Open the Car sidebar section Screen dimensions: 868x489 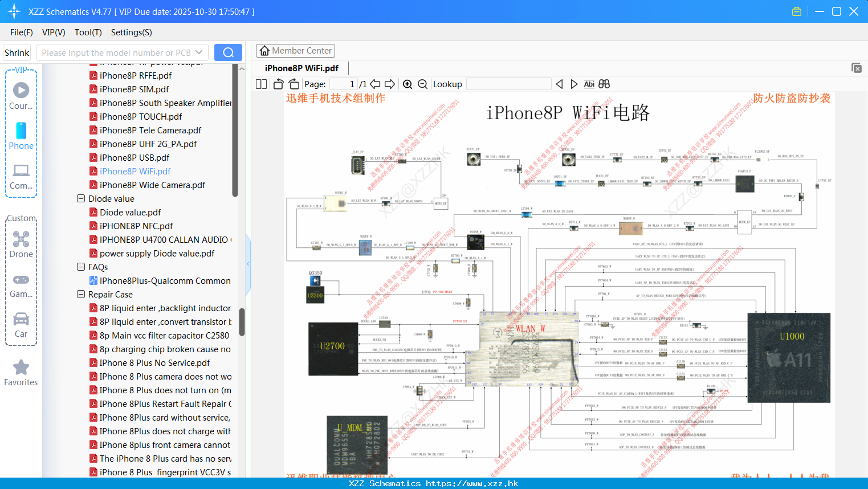(x=21, y=325)
